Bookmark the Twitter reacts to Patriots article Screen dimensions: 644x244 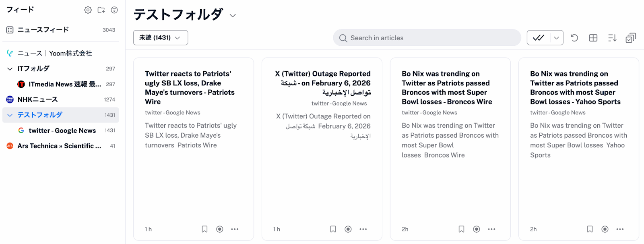(204, 229)
